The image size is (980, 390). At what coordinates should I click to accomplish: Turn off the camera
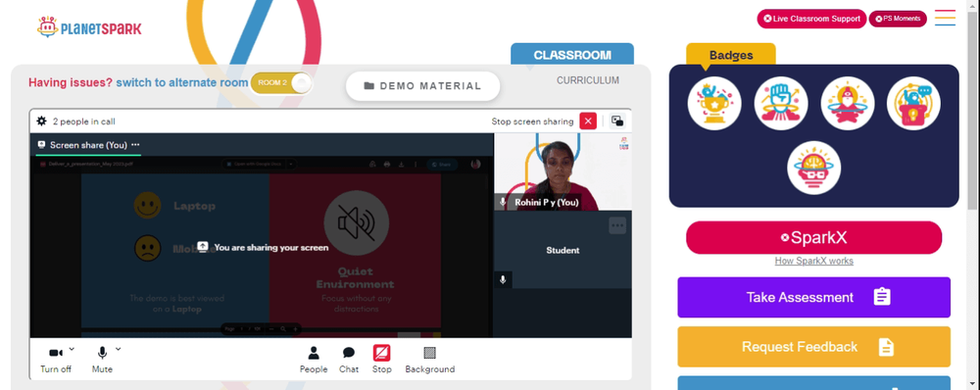point(56,360)
